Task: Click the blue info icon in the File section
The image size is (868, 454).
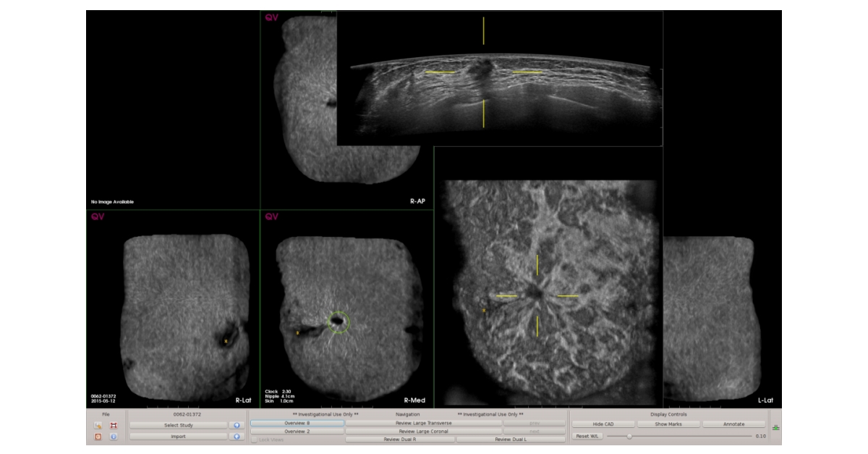Action: (x=114, y=437)
